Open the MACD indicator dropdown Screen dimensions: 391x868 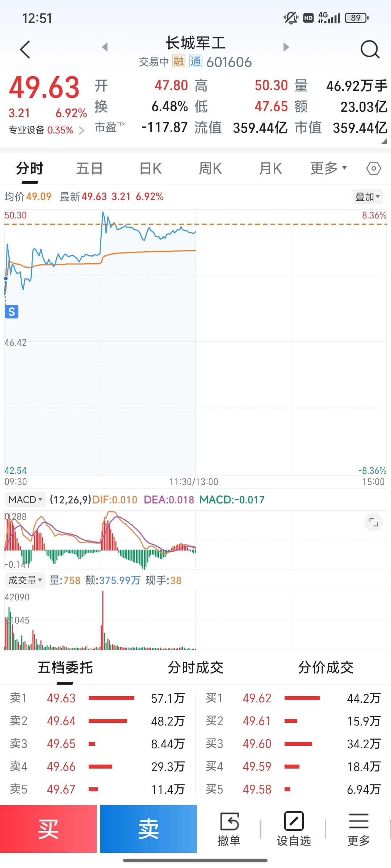(x=25, y=500)
